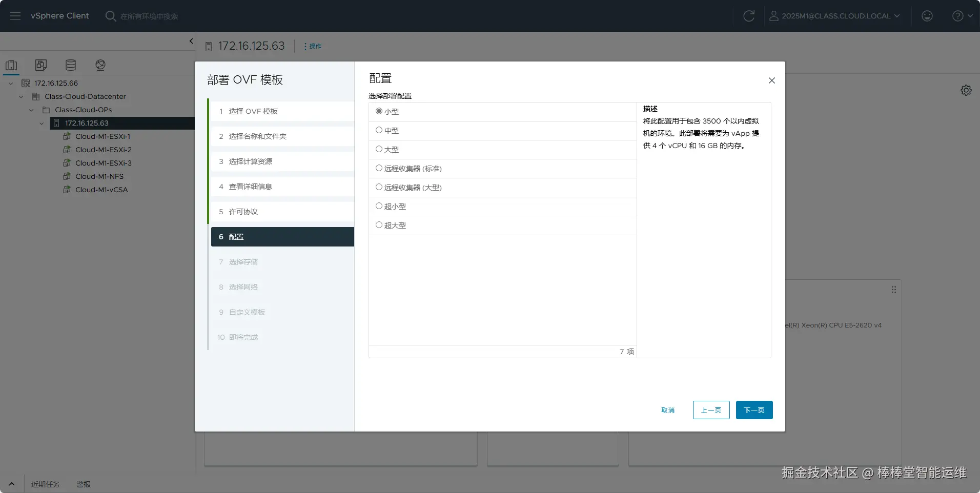Viewport: 980px width, 493px height.
Task: Collapse the Class-Cloud-OPs folder node
Action: pyautogui.click(x=31, y=110)
